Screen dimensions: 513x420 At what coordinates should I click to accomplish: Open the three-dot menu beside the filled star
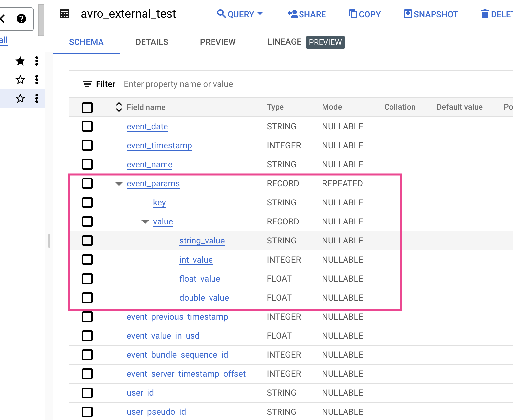pos(37,61)
